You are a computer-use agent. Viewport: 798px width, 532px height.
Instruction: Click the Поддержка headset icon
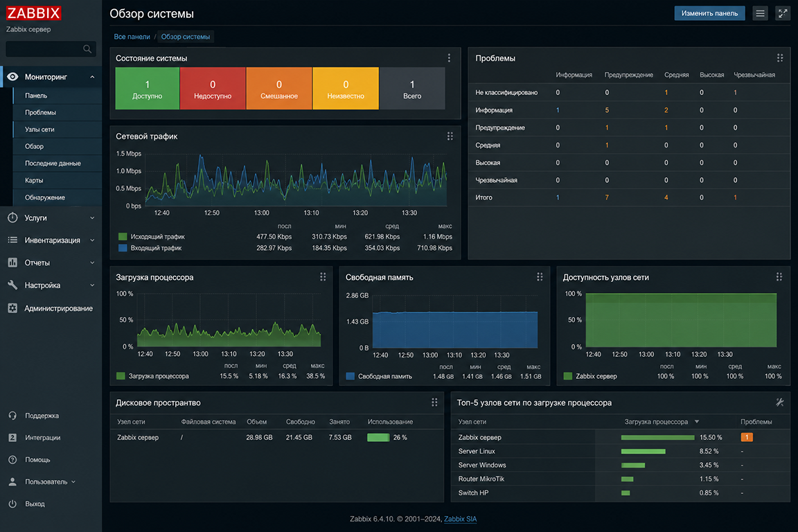[x=12, y=416]
